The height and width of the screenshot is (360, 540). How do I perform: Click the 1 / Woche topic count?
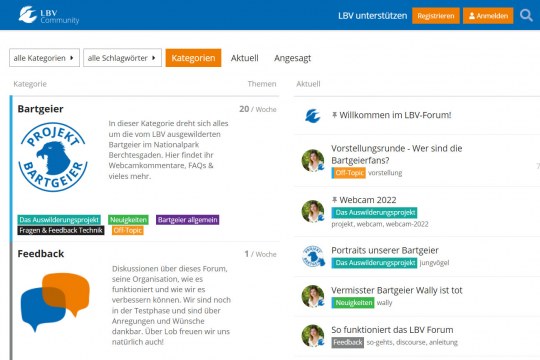coord(260,254)
